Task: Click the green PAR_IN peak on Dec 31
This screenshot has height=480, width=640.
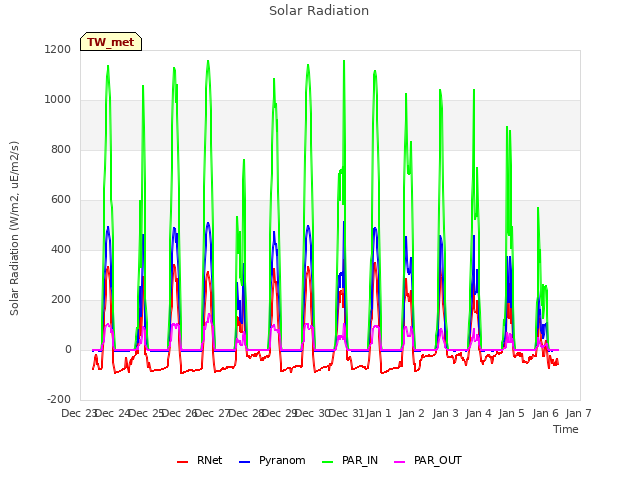Action: 344,61
